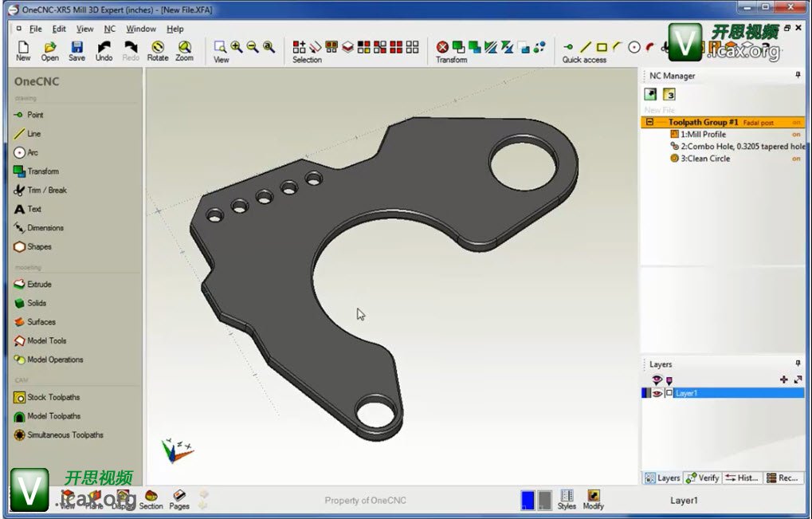812x519 pixels.
Task: Click the red cancel Transform icon
Action: (442, 47)
